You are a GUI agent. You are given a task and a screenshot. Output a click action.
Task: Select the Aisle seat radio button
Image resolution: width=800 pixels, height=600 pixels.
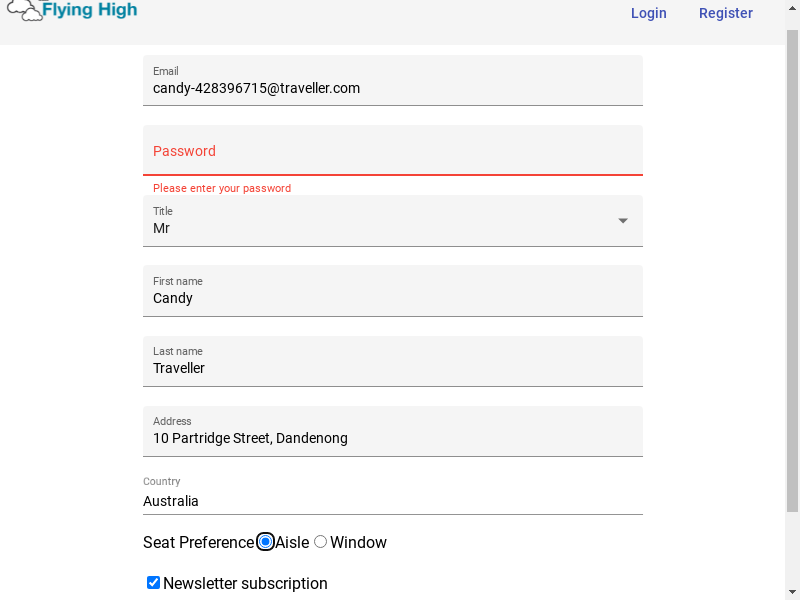(x=266, y=542)
